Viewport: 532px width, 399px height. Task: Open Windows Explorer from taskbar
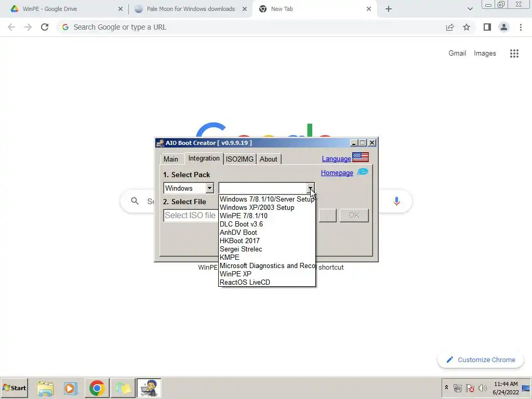click(x=45, y=388)
